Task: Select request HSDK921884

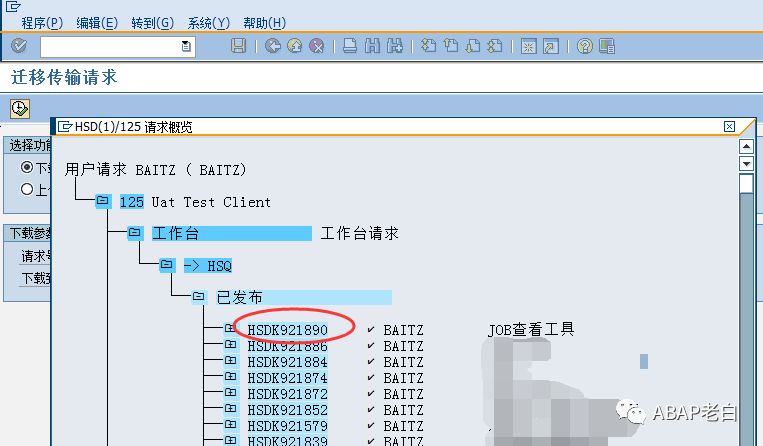Action: 288,362
